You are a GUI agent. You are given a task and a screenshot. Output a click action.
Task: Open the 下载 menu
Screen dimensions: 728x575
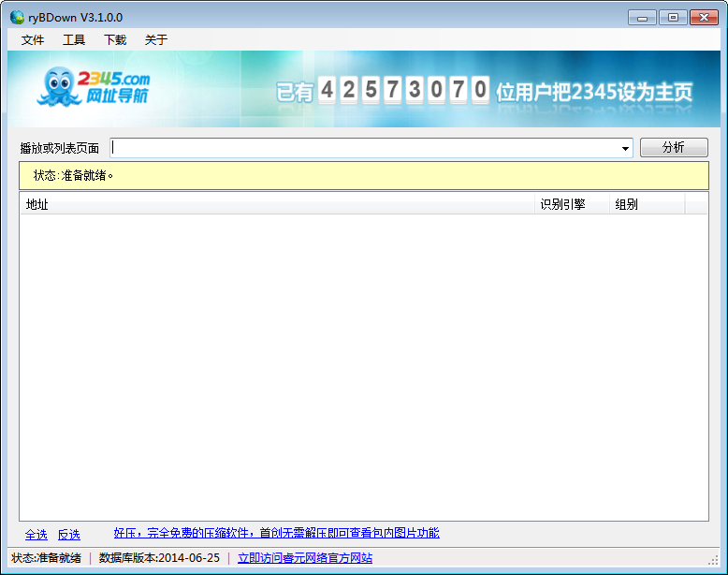click(115, 40)
